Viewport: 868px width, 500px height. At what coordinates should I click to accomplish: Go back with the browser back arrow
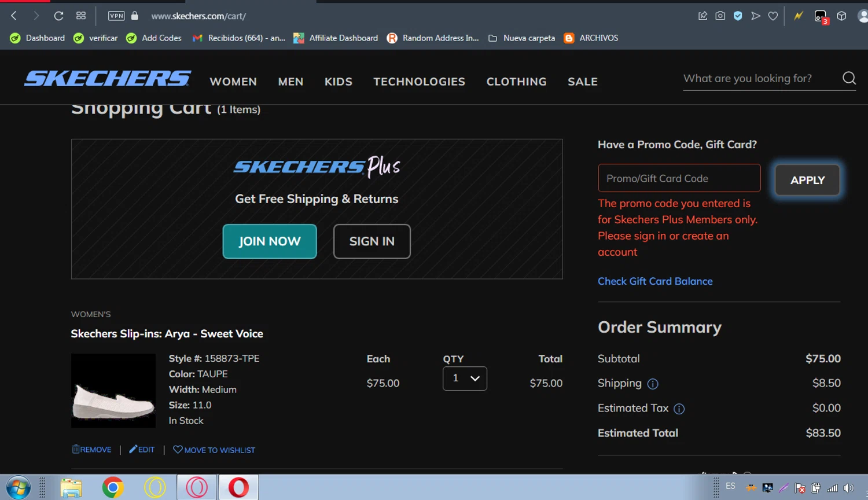tap(14, 16)
